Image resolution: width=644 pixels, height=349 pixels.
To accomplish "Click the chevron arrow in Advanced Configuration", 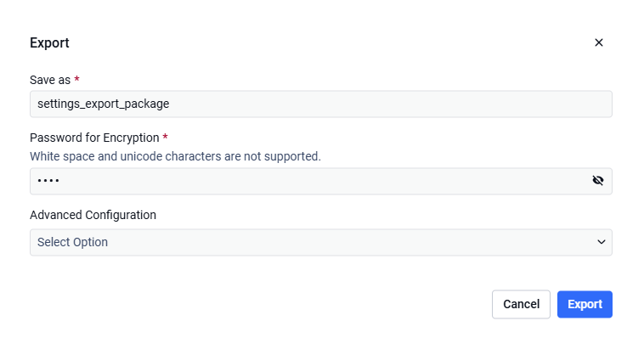I will 602,242.
